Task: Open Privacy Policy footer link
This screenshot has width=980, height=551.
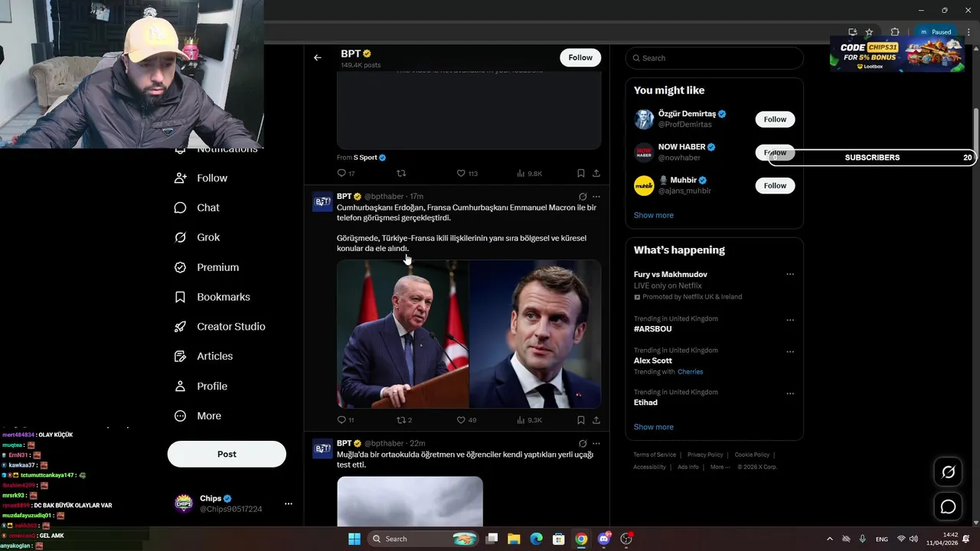Action: 705,455
